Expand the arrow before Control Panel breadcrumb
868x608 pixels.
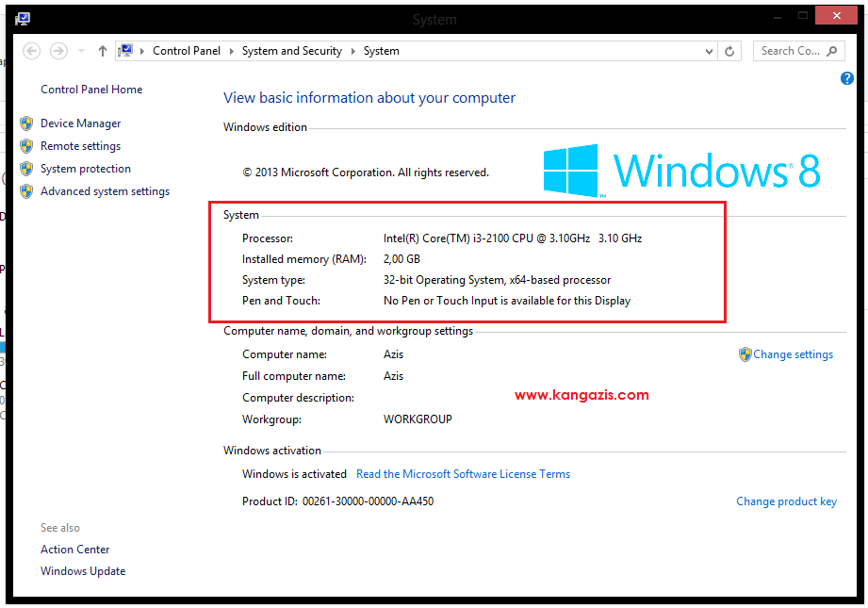point(142,51)
